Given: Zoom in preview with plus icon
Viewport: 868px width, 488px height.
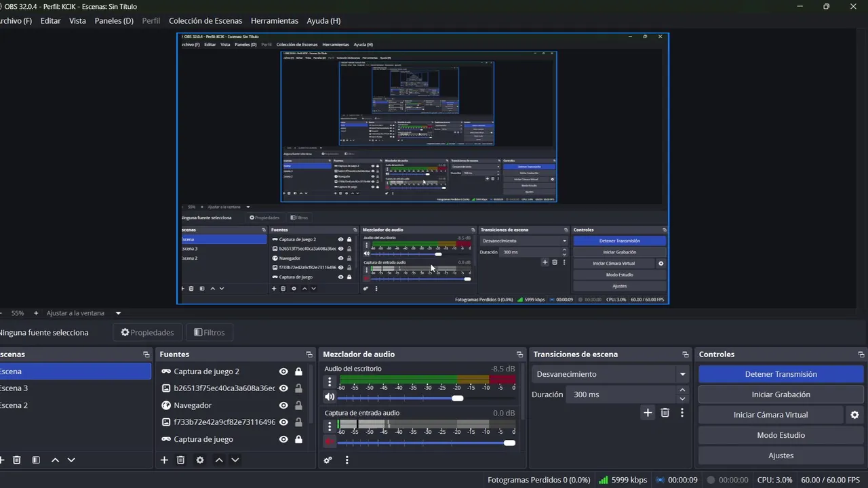Looking at the screenshot, I should [x=36, y=313].
